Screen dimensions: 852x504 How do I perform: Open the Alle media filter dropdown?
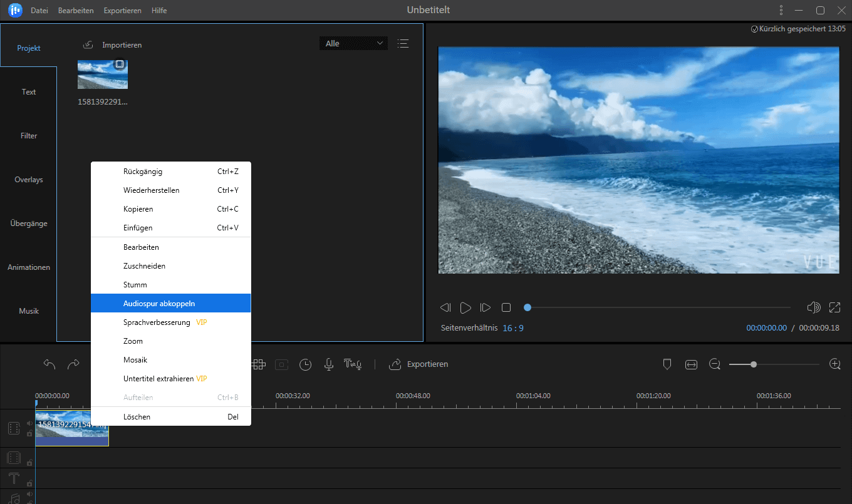353,43
